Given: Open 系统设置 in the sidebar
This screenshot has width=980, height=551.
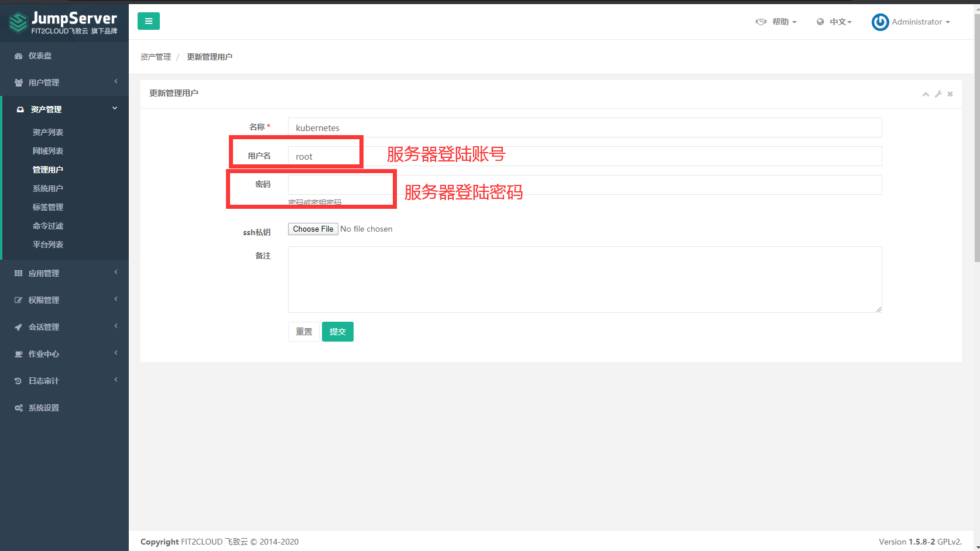Looking at the screenshot, I should pyautogui.click(x=44, y=408).
